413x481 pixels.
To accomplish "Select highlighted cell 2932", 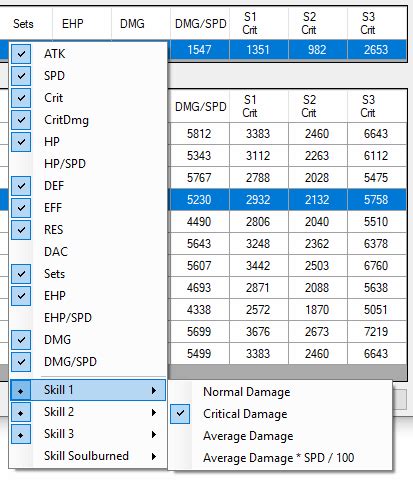I will pos(259,200).
